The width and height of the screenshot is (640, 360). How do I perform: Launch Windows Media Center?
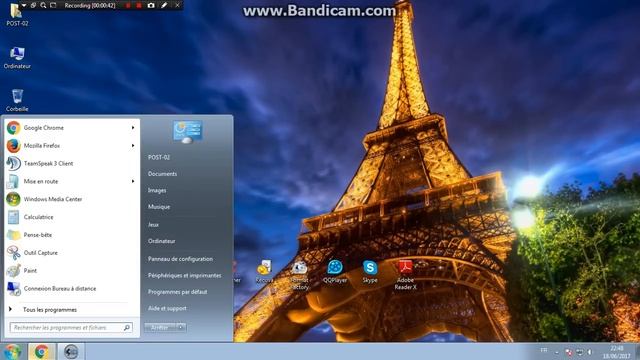tap(71, 199)
